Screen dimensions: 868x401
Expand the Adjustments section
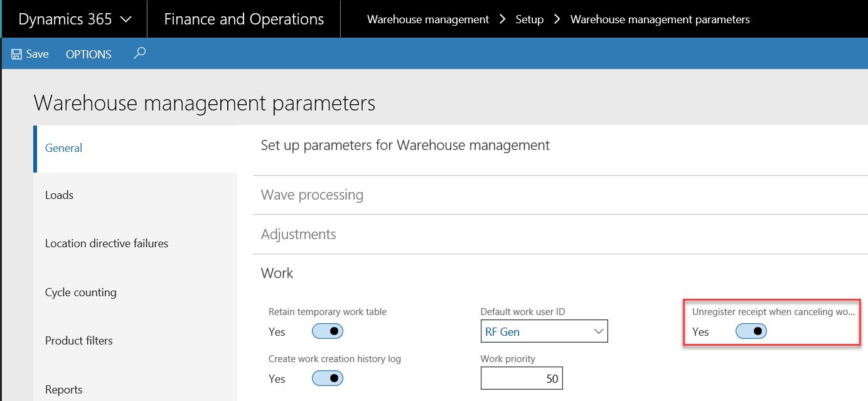(x=560, y=234)
